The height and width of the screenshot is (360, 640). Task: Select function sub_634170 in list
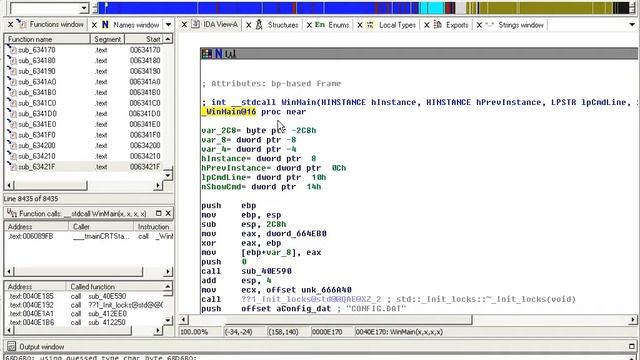tap(84, 50)
